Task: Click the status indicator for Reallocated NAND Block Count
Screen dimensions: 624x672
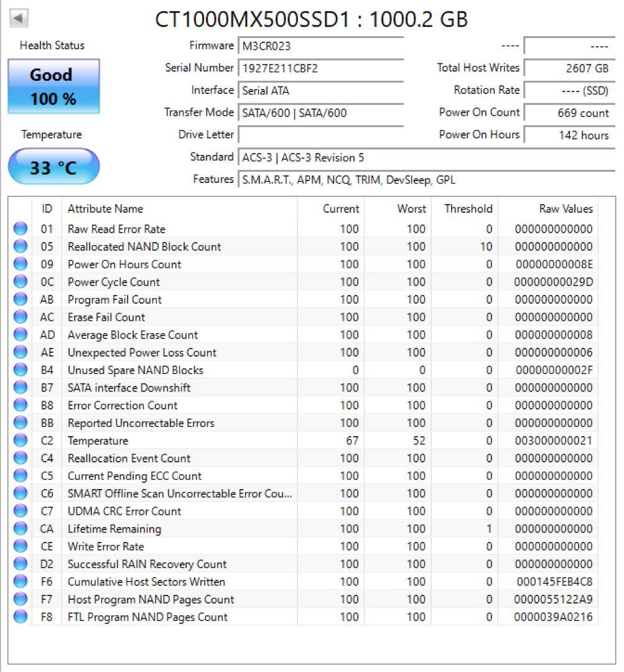Action: click(19, 246)
